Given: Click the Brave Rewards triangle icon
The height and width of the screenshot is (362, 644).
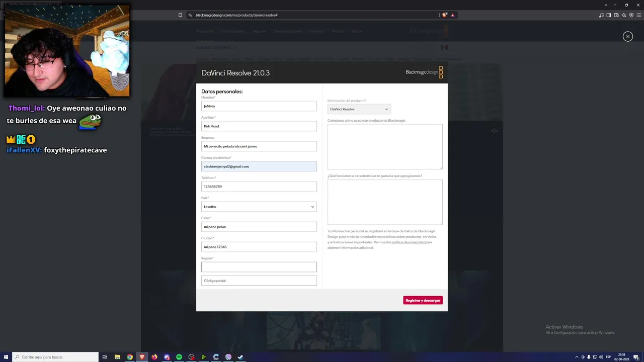Looking at the screenshot, I should (x=452, y=15).
